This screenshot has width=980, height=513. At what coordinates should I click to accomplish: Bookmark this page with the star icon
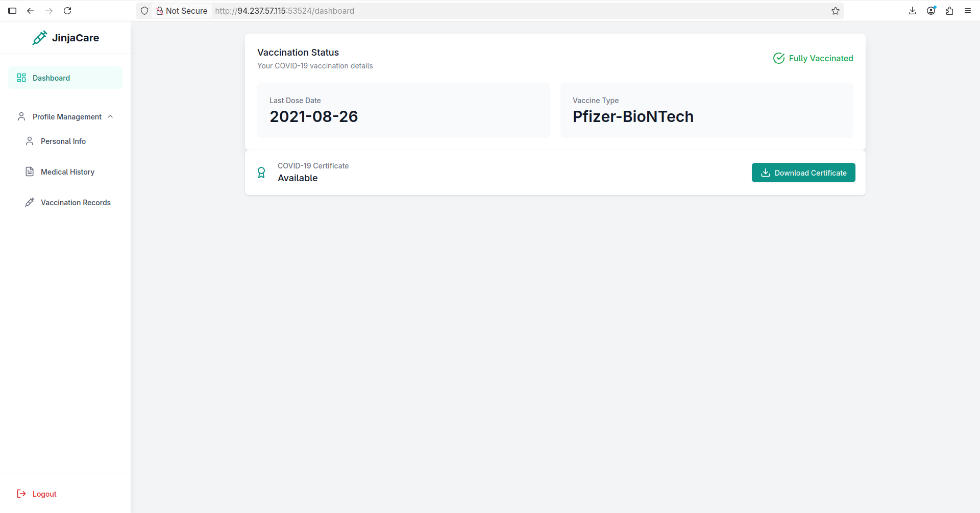tap(836, 11)
